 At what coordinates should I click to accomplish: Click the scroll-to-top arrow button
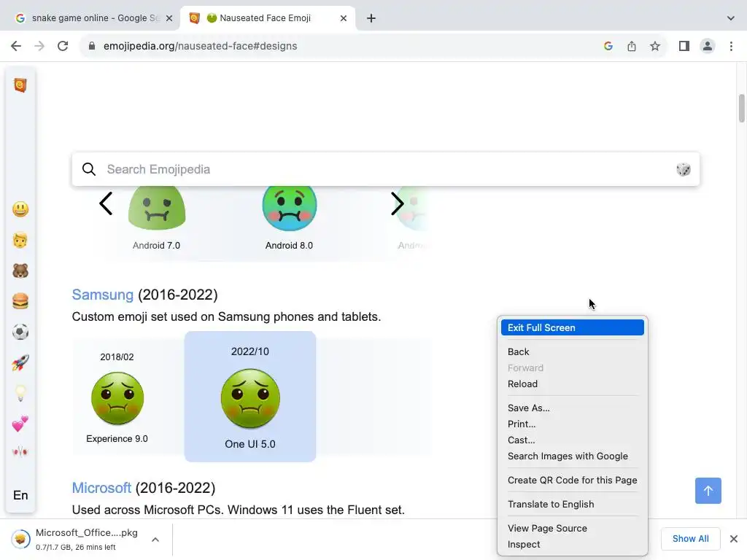[708, 491]
